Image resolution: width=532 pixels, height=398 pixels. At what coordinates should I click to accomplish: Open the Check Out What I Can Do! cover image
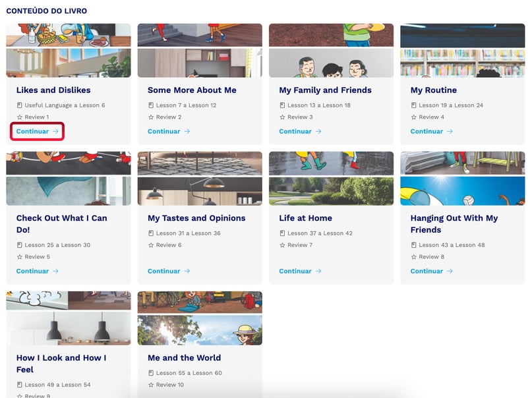(69, 179)
